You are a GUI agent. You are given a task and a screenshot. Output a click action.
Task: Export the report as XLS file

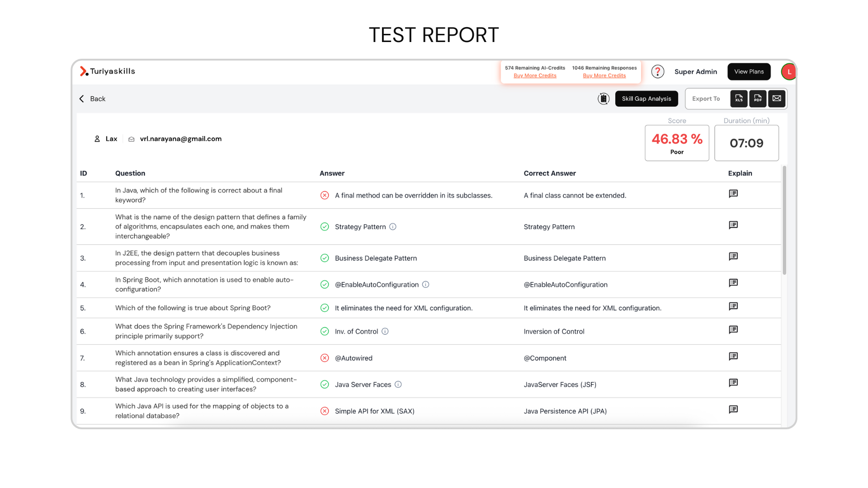pos(739,99)
